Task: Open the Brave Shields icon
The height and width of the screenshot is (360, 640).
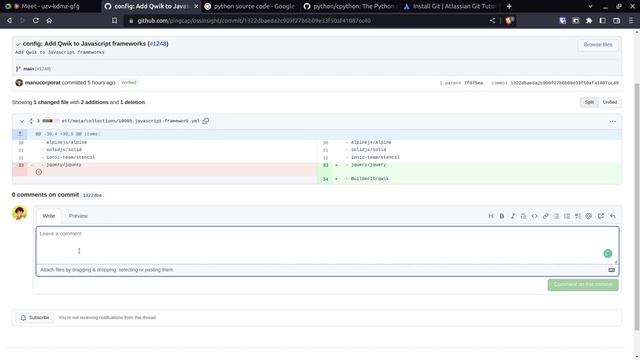Action: pyautogui.click(x=509, y=20)
